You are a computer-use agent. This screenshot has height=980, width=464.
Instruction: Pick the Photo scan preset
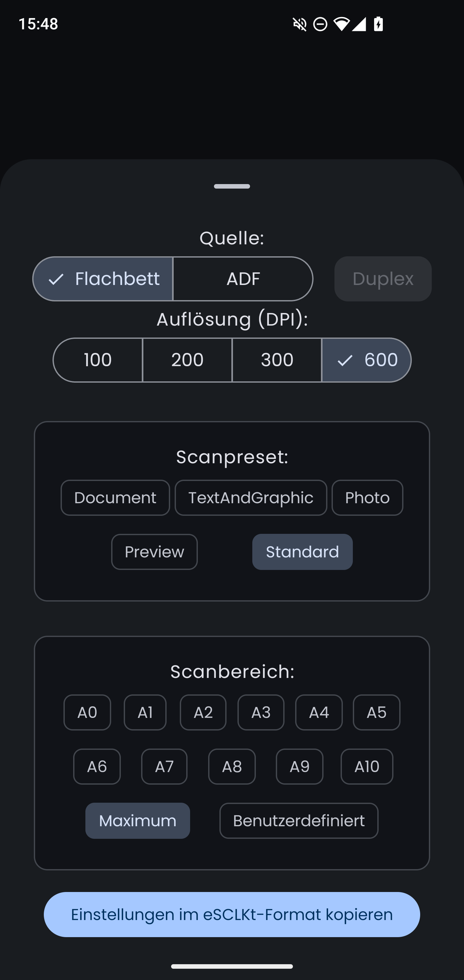click(x=367, y=498)
